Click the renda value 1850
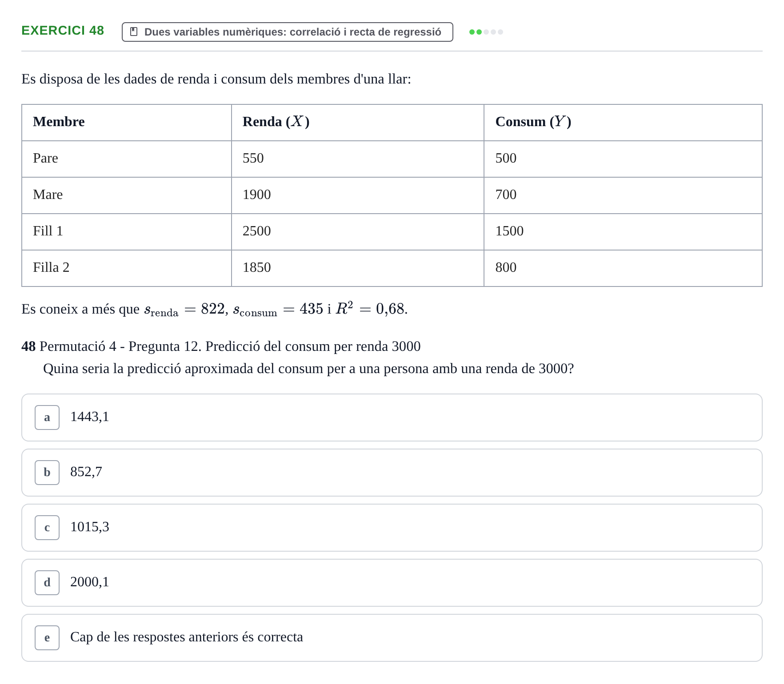The height and width of the screenshot is (684, 784). (257, 267)
